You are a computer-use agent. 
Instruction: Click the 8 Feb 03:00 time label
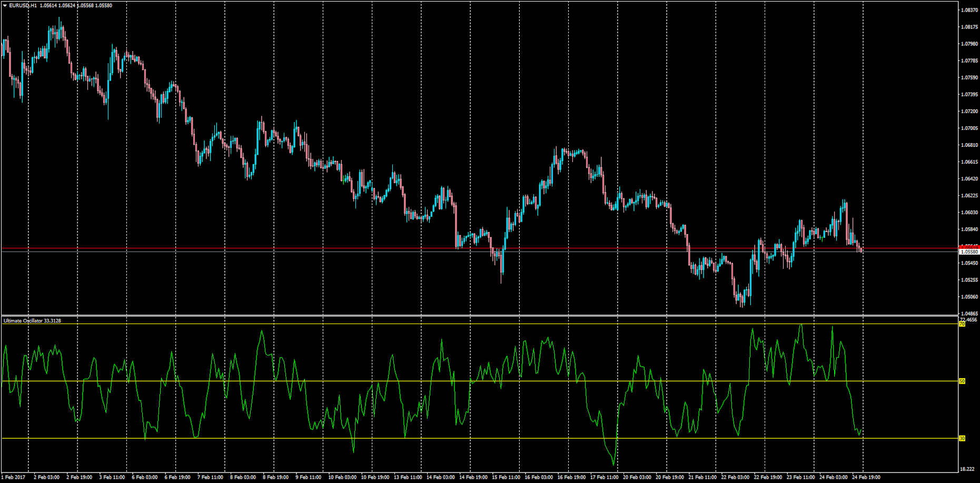point(243,477)
